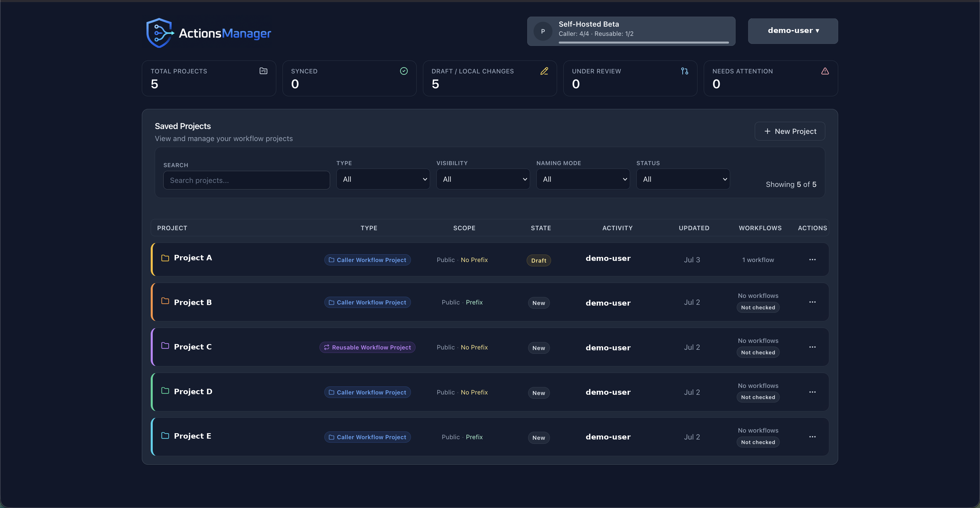Click the Saved Projects heading

coord(183,126)
